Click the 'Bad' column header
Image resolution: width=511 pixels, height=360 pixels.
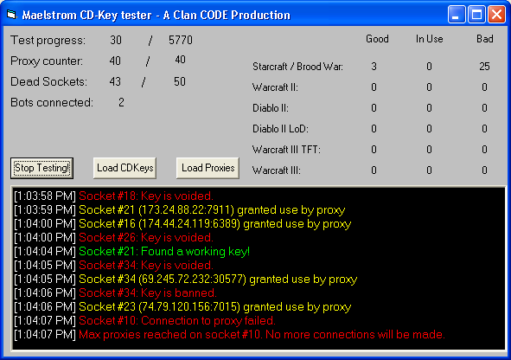tap(485, 39)
